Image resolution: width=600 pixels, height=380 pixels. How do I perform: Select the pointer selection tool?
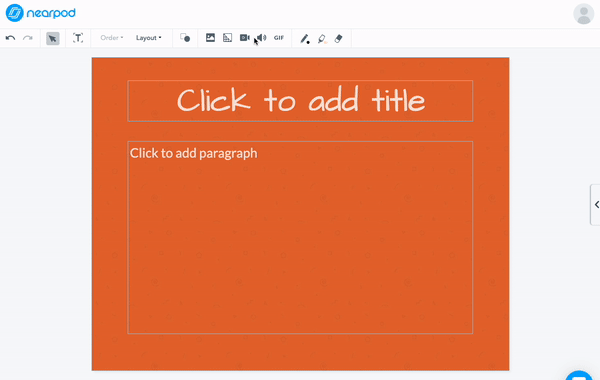tap(53, 38)
